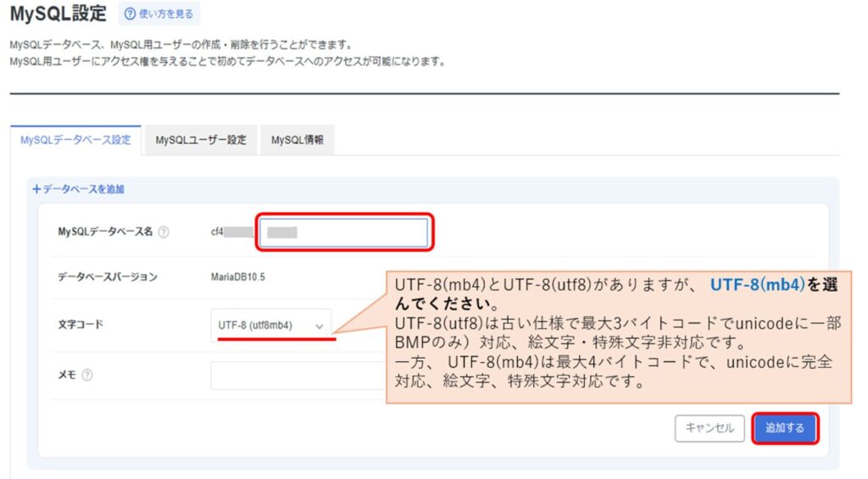Image resolution: width=868 pixels, height=479 pixels.
Task: Click the MySQL設定 page heading
Action: [x=58, y=14]
